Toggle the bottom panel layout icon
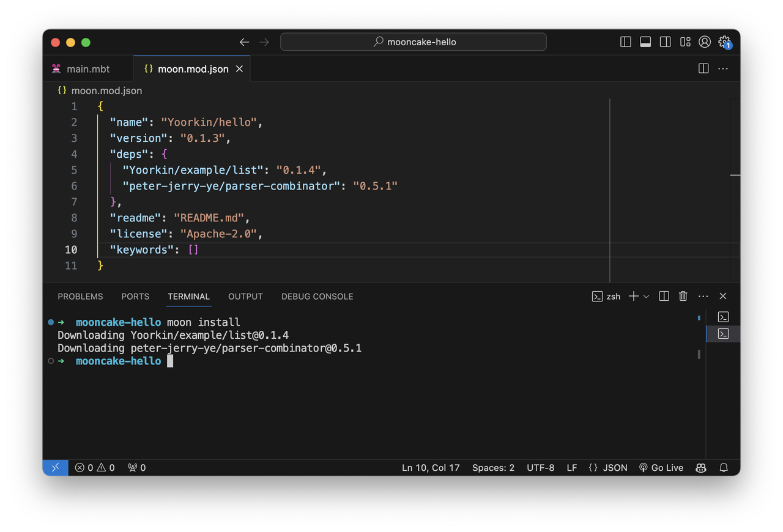This screenshot has width=783, height=532. point(645,42)
